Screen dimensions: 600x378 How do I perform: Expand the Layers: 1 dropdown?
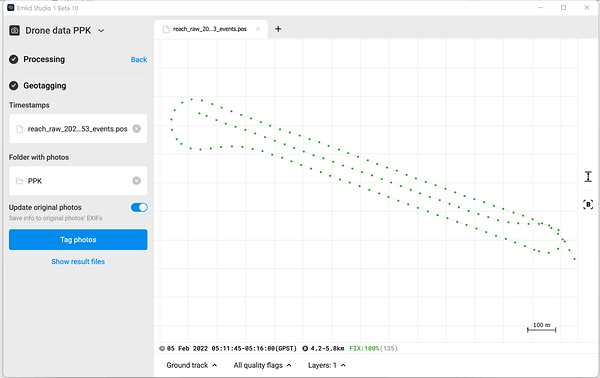point(327,365)
